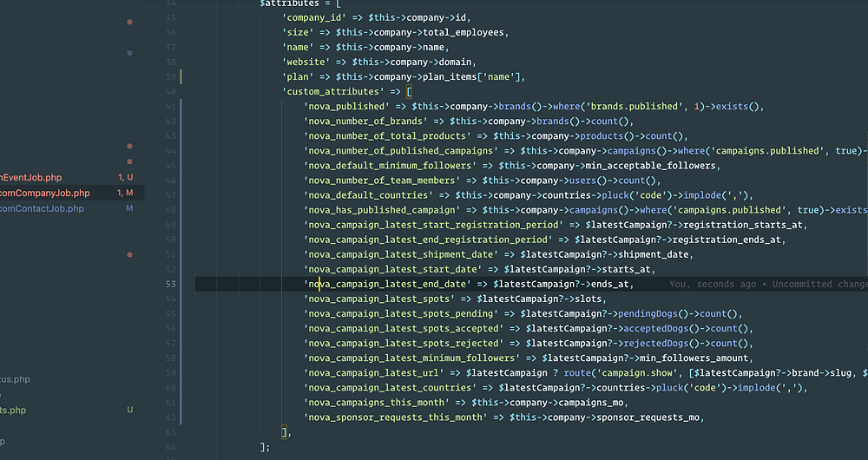Click the '1, U' status badge of nEventJob.php
The height and width of the screenshot is (460, 868).
[125, 178]
